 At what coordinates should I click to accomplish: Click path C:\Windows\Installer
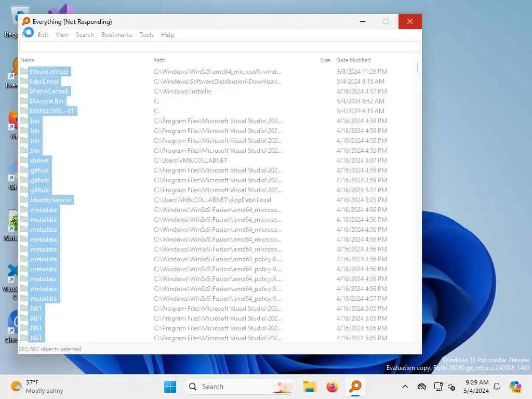182,91
